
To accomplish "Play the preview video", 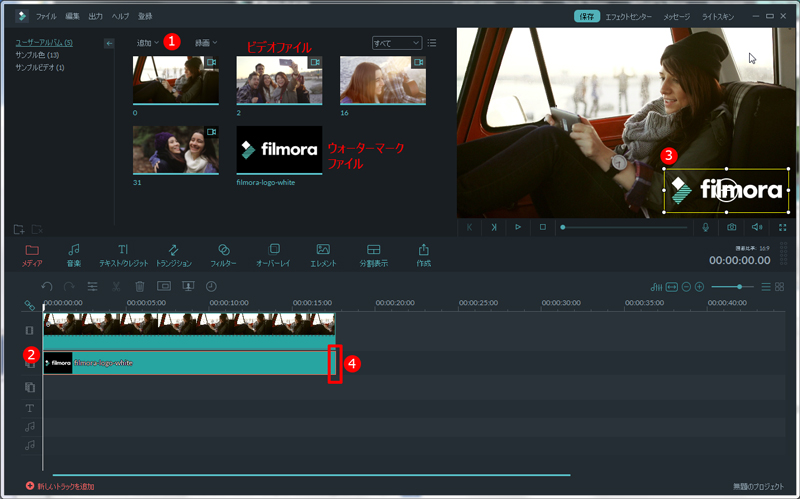I will pyautogui.click(x=518, y=228).
